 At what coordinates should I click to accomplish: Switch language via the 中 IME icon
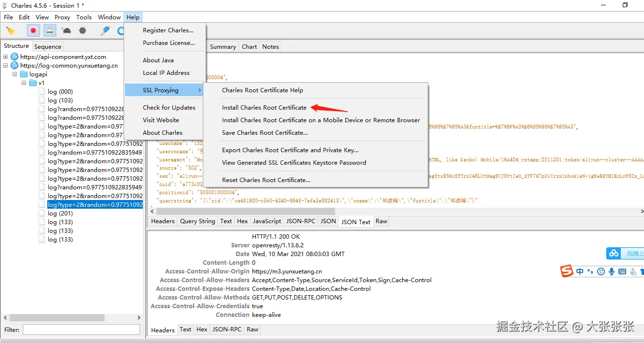580,272
